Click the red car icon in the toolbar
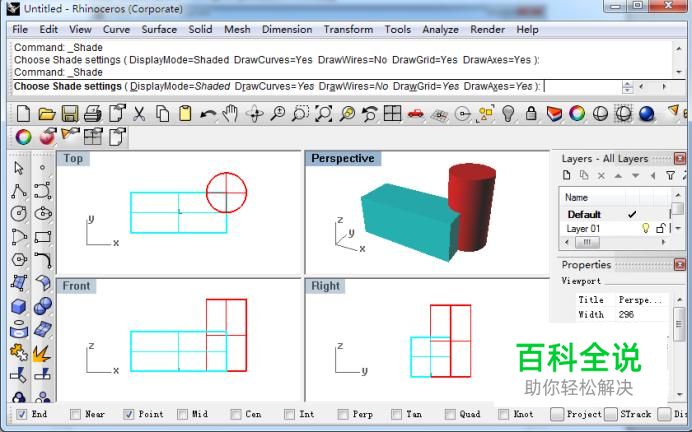The width and height of the screenshot is (692, 432). 416,114
